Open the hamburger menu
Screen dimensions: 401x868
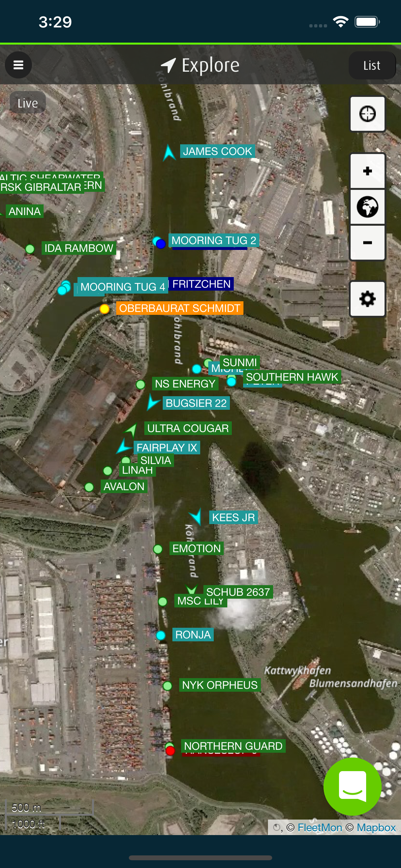18,65
